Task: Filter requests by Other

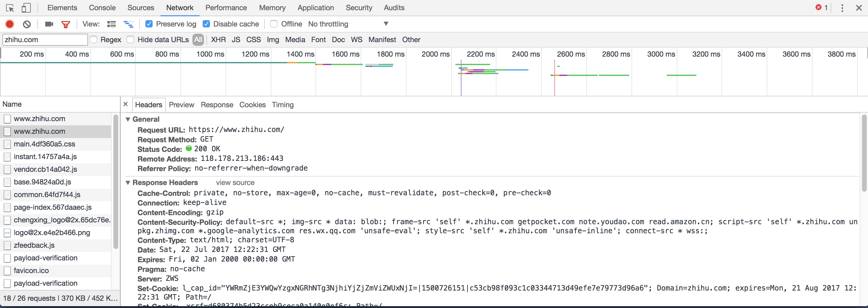Action: tap(411, 40)
